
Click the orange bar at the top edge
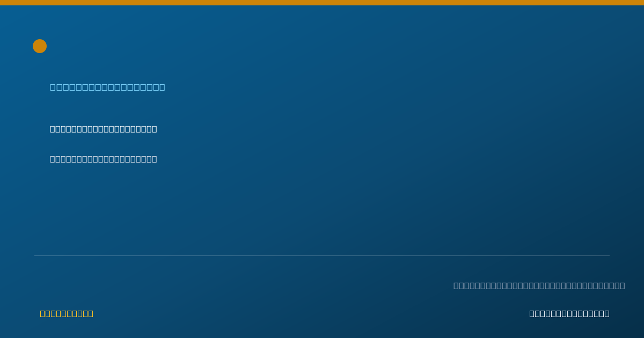[x=322, y=3]
